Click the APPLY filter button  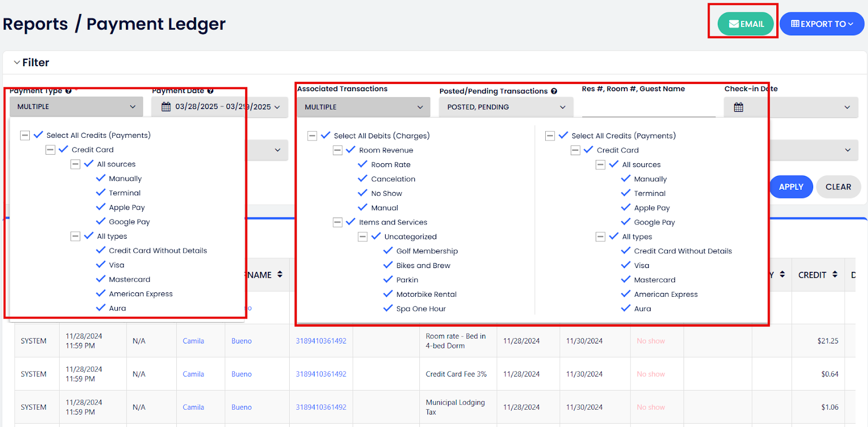click(790, 187)
